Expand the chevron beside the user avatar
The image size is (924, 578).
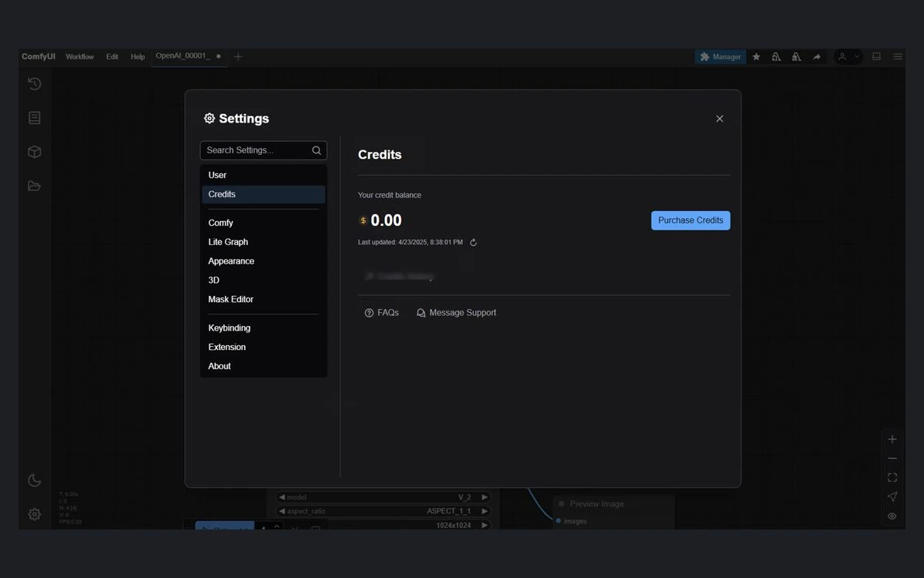[856, 57]
